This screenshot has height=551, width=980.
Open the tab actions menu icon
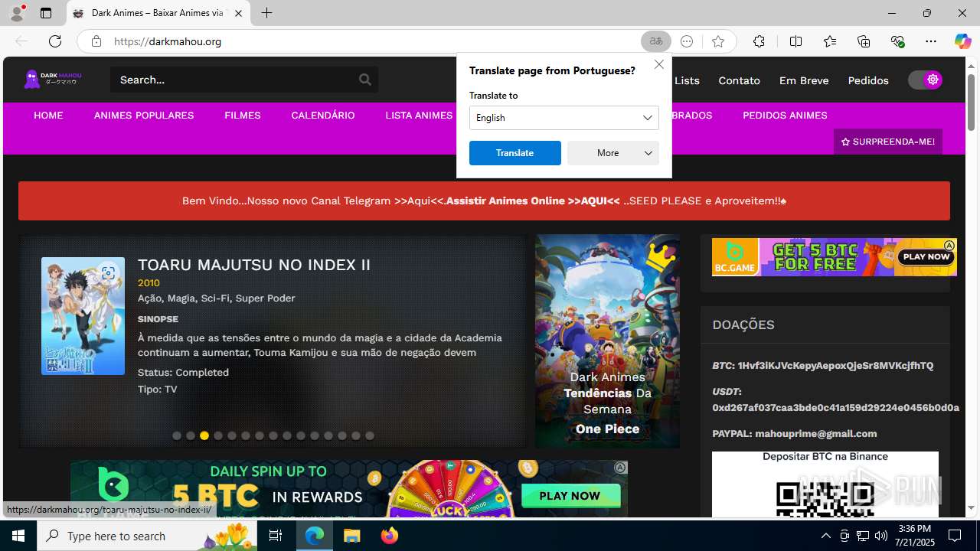[46, 13]
